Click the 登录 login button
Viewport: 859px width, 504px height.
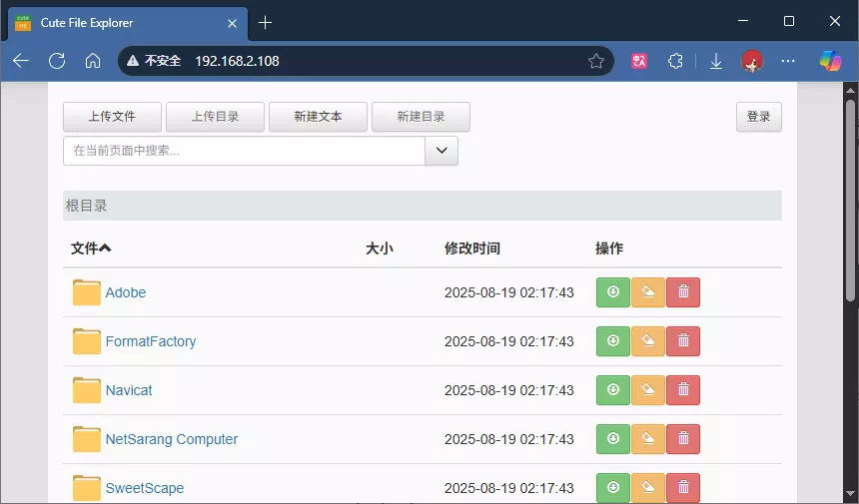pos(759,117)
